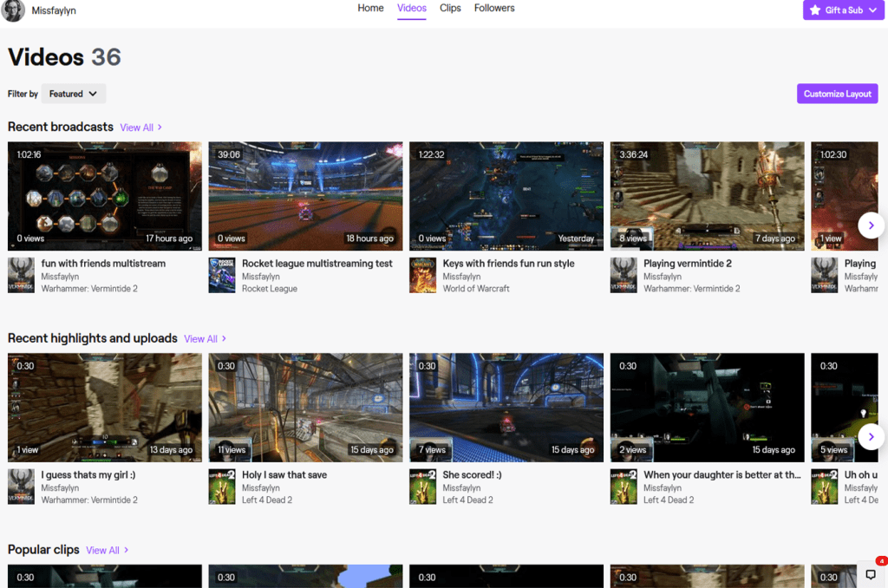Switch to the Clips tab
This screenshot has height=588, width=888.
point(450,9)
